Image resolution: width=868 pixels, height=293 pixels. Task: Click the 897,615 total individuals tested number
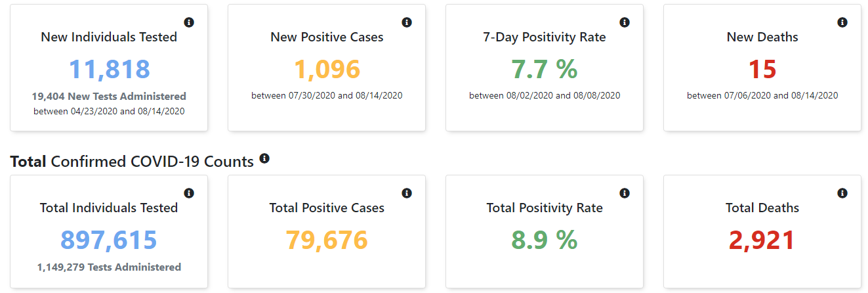(109, 240)
